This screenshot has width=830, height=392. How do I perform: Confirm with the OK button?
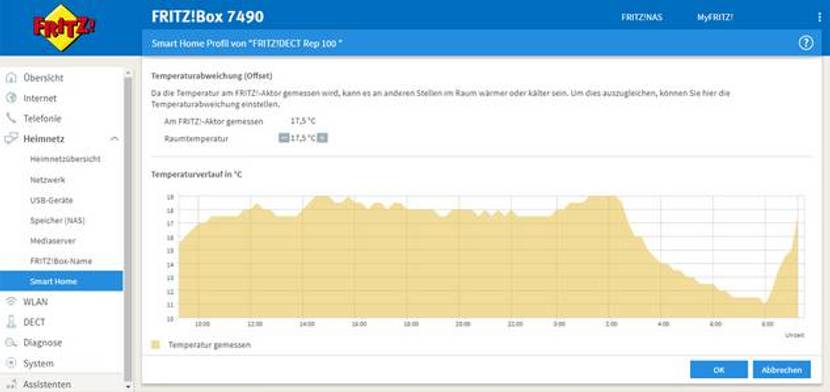click(719, 370)
